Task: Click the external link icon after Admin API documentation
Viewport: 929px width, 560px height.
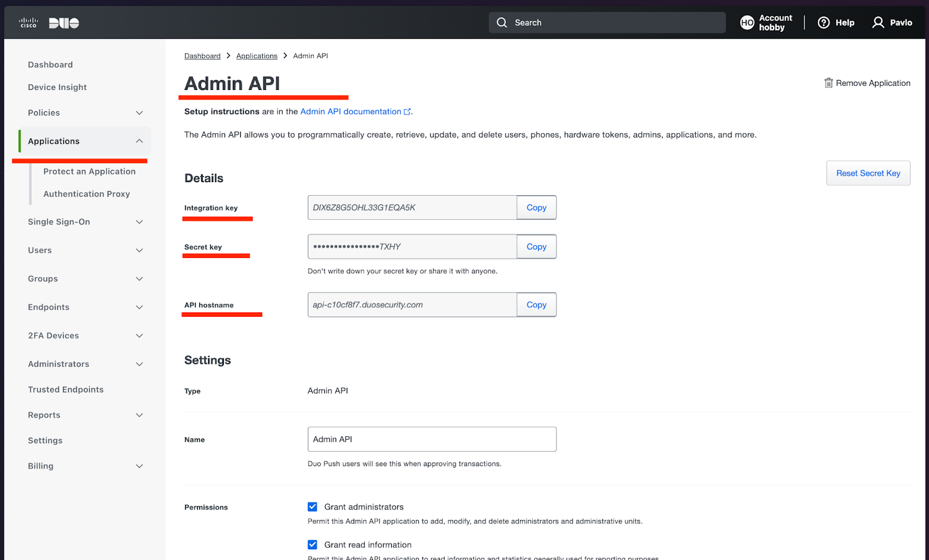Action: (407, 112)
